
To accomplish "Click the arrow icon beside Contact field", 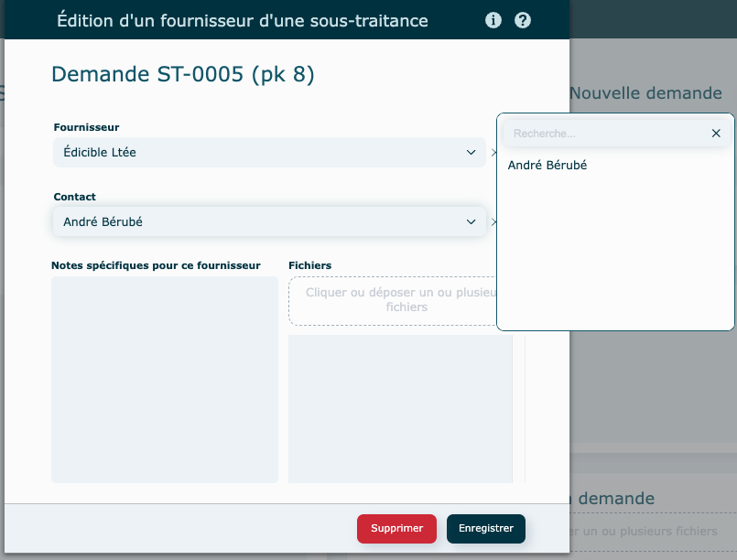I will [494, 221].
